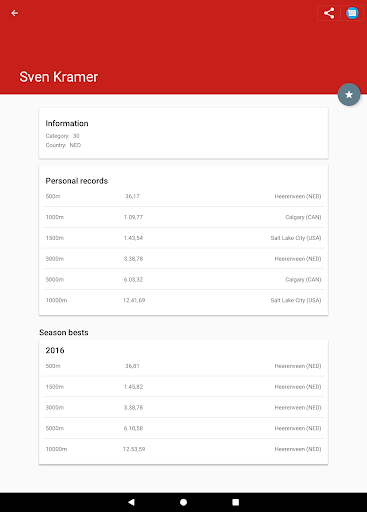Screen dimensions: 367x512
Task: Select personal record 6.03,32 for 5000m
Action: tap(133, 279)
